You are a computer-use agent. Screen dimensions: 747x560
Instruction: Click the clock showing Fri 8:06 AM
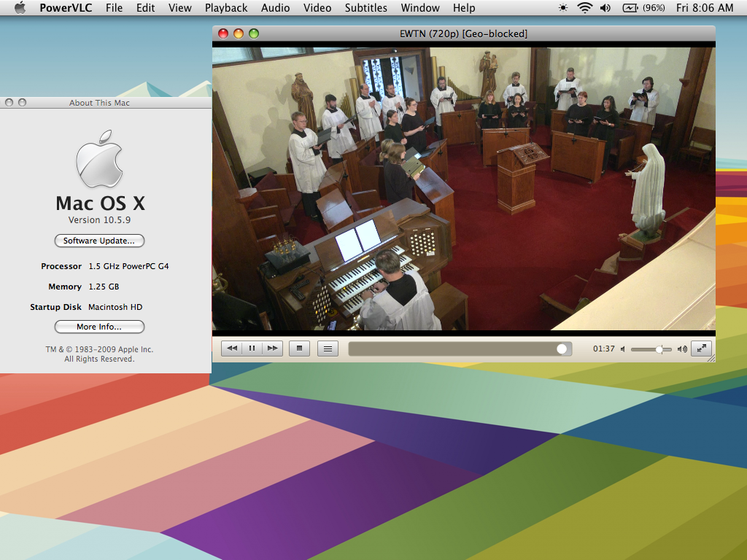[x=705, y=7]
